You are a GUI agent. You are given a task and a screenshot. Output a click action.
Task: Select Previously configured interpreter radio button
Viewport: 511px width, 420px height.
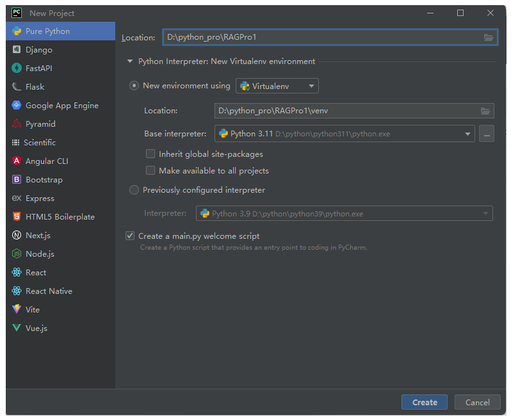(134, 190)
